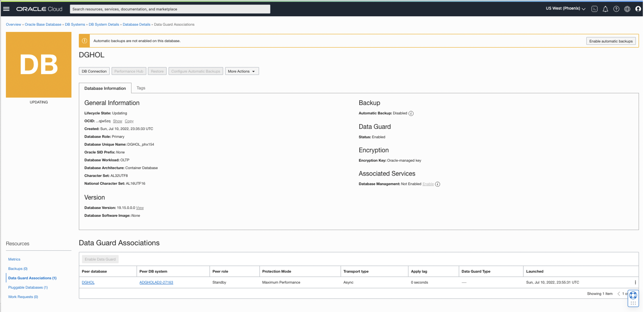Focus the search resources input field
Image resolution: width=644 pixels, height=312 pixels.
[x=170, y=9]
